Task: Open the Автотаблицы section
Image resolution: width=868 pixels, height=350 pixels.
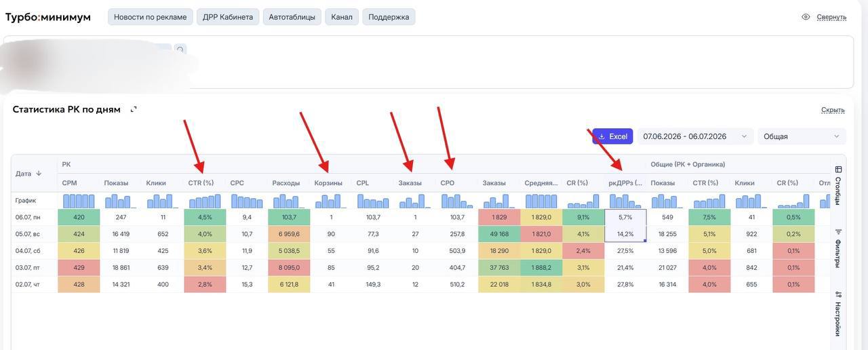Action: [x=292, y=17]
